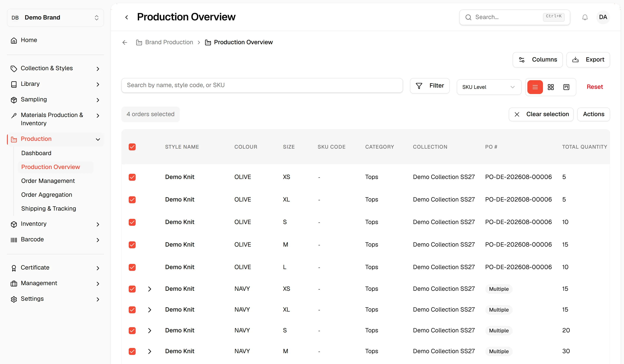Click the Management briefcase icon
The height and width of the screenshot is (364, 624).
coord(14,284)
